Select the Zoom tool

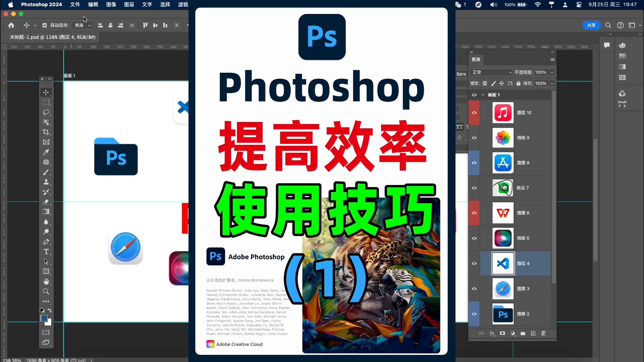pyautogui.click(x=46, y=291)
